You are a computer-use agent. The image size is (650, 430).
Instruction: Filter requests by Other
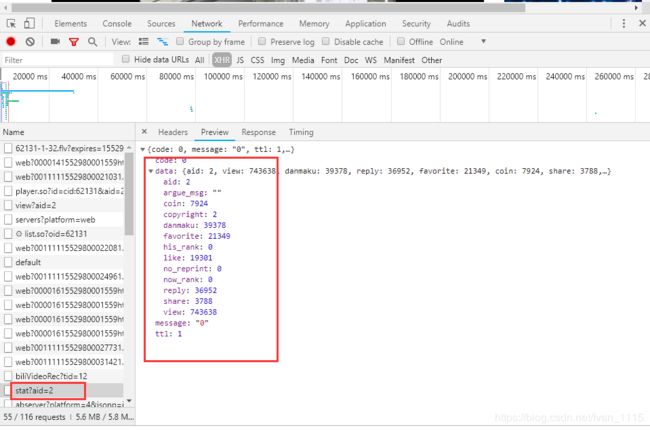[x=432, y=60]
